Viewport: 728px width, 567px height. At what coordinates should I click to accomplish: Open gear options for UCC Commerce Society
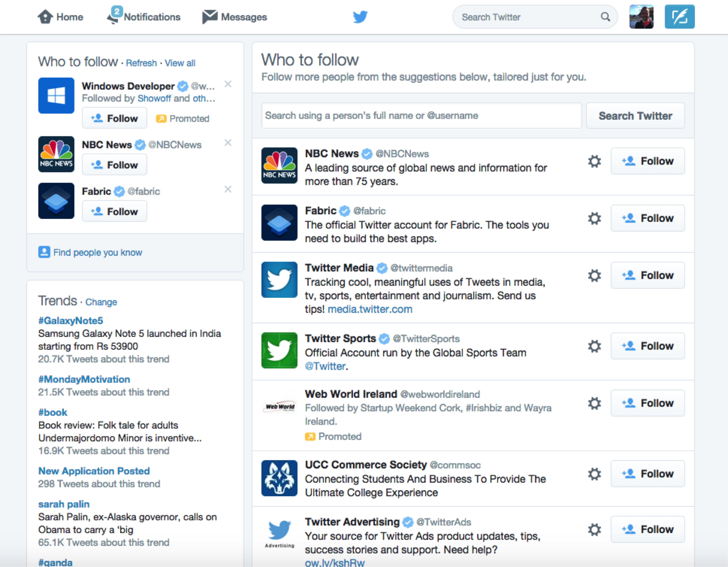pos(594,474)
